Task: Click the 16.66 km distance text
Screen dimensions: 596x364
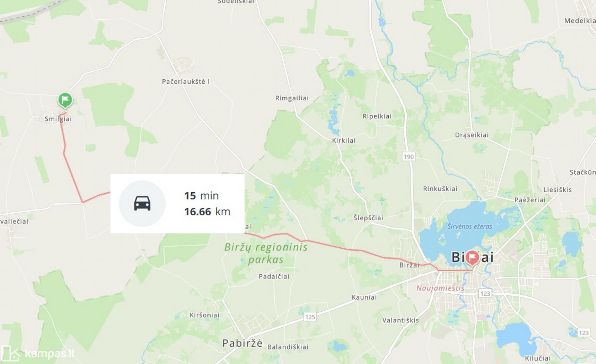Action: [x=207, y=212]
